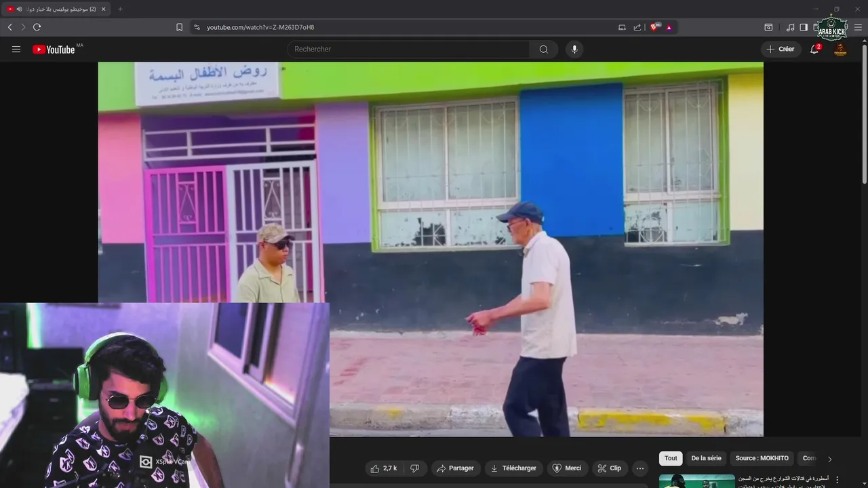Image resolution: width=868 pixels, height=488 pixels.
Task: Open options for first suggested video
Action: (837, 480)
